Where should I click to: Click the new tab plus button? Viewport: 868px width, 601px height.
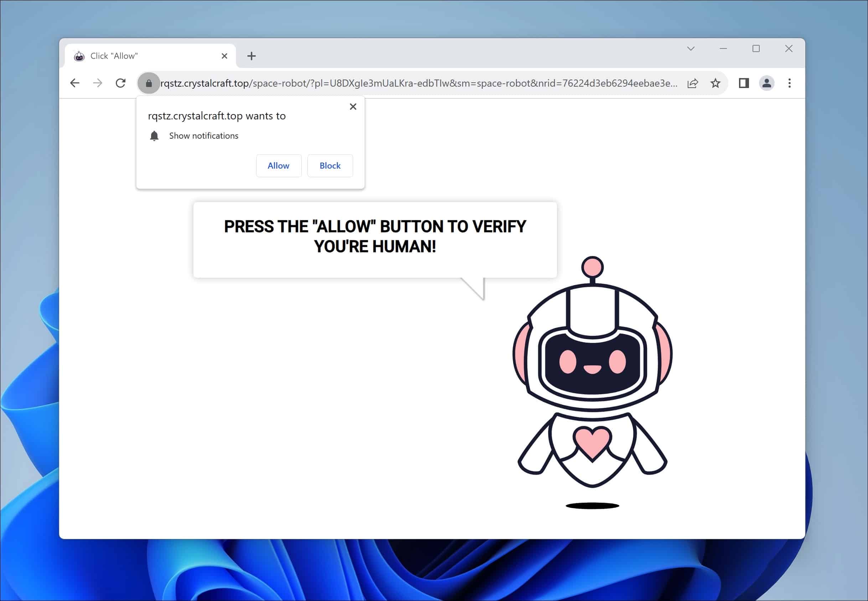[251, 55]
